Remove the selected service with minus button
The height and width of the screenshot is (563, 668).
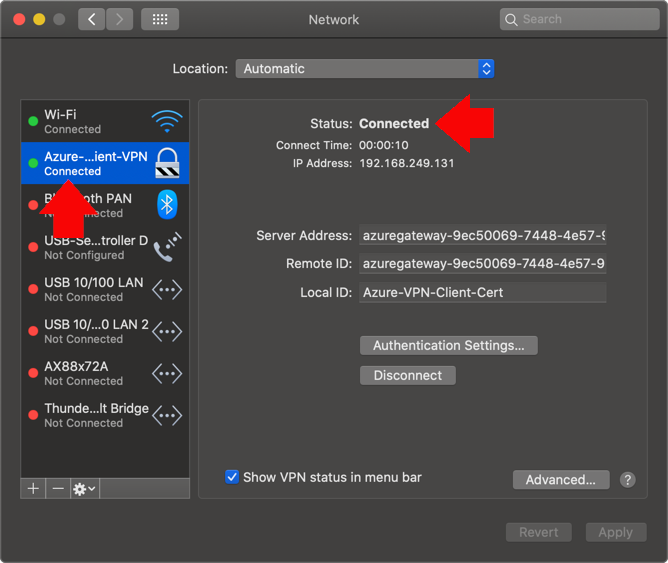click(58, 488)
